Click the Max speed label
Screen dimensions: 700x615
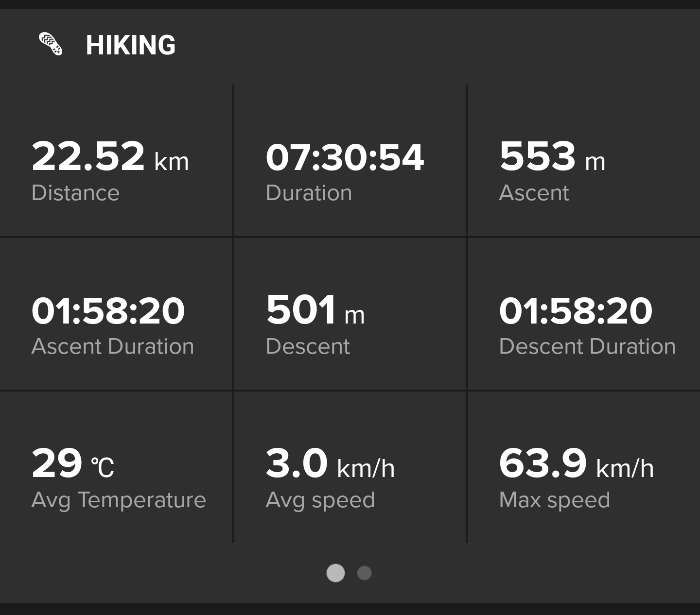click(x=555, y=500)
